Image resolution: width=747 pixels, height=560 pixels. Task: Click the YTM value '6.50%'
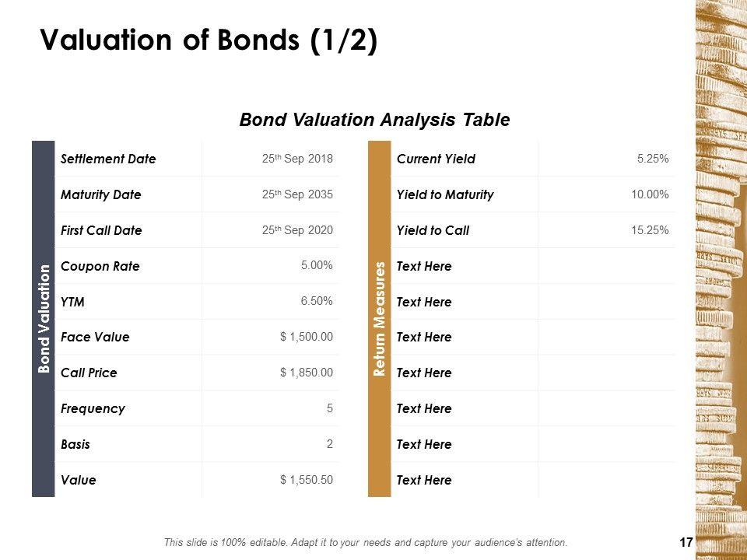point(317,301)
